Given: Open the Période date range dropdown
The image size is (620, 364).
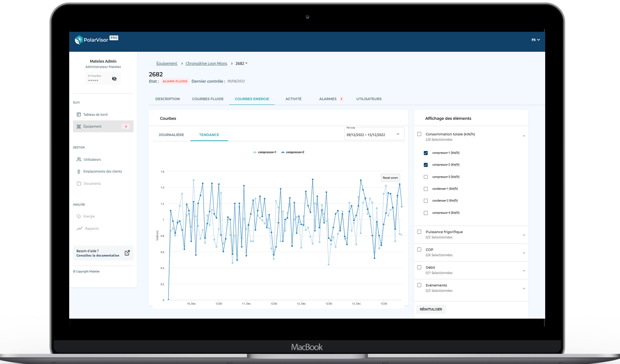Looking at the screenshot, I should click(x=374, y=134).
